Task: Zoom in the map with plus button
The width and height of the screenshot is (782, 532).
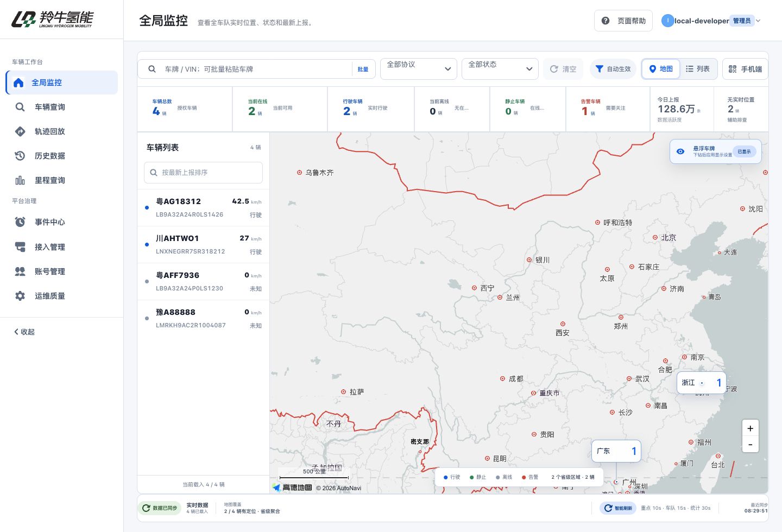Action: (750, 428)
